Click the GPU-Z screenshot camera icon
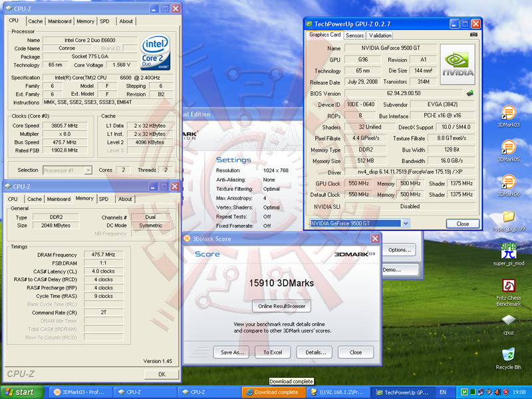The image size is (532, 399). click(x=473, y=35)
